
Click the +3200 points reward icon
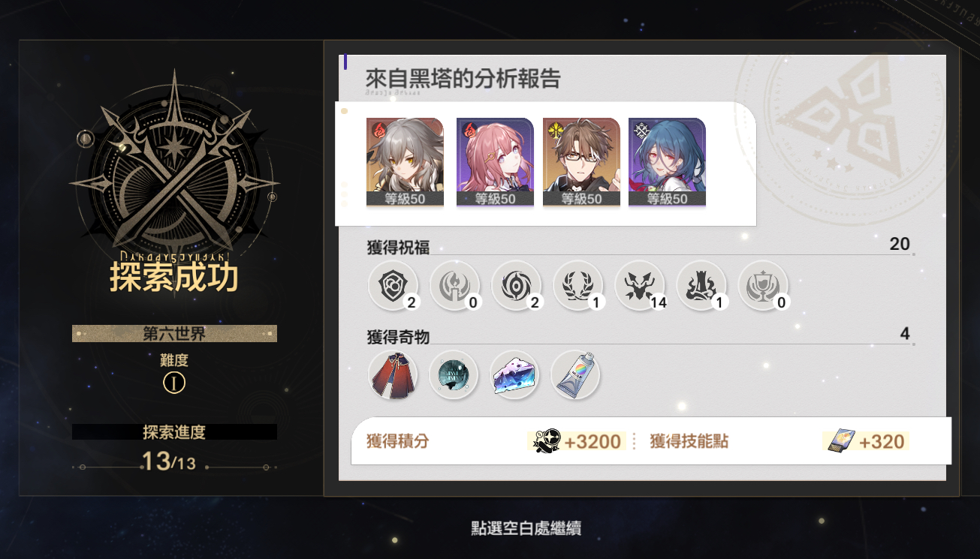pos(544,440)
